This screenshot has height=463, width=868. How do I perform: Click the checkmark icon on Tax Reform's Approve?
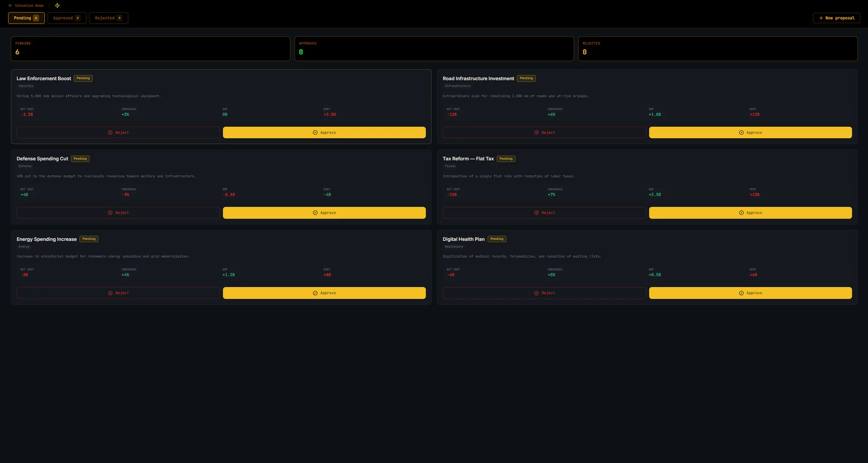click(x=741, y=213)
